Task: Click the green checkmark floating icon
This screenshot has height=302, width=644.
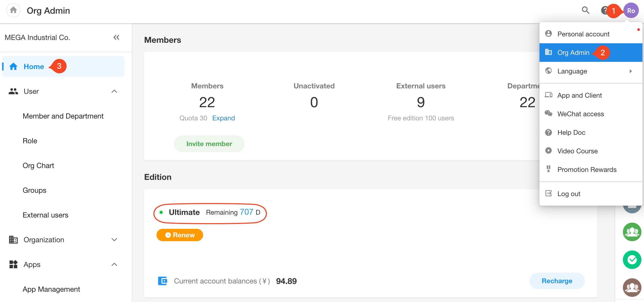Action: tap(632, 259)
